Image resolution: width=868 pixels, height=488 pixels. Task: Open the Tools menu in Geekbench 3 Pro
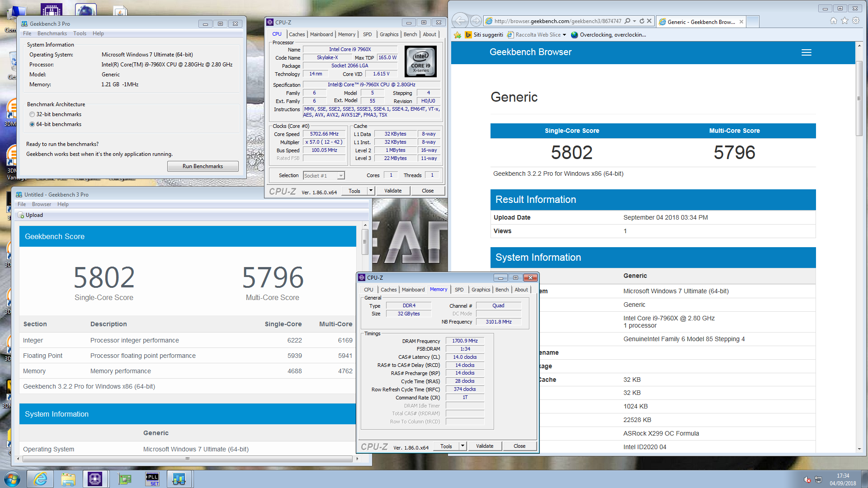pos(80,33)
